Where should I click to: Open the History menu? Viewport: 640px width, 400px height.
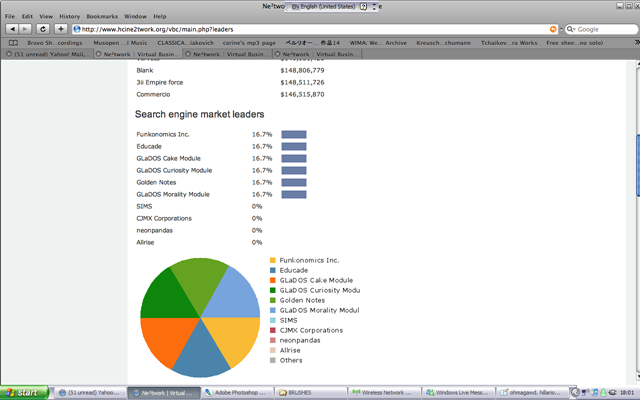click(x=69, y=16)
